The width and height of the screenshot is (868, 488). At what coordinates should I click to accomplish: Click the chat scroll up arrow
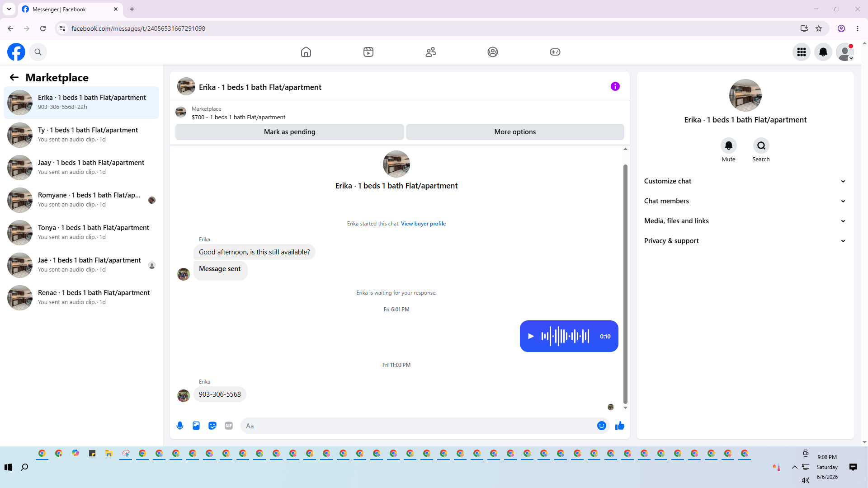[x=625, y=149]
